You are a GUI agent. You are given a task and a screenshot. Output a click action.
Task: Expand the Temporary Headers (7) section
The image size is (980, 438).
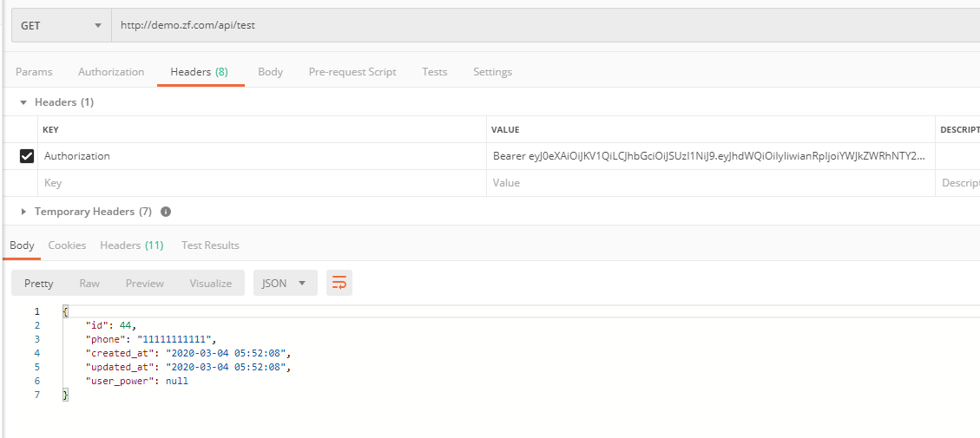23,212
